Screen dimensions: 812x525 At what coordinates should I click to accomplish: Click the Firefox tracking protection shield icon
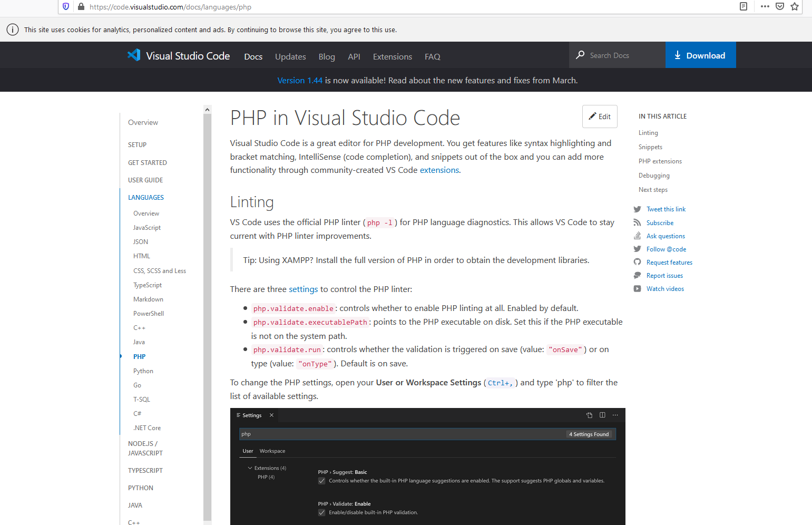click(66, 7)
